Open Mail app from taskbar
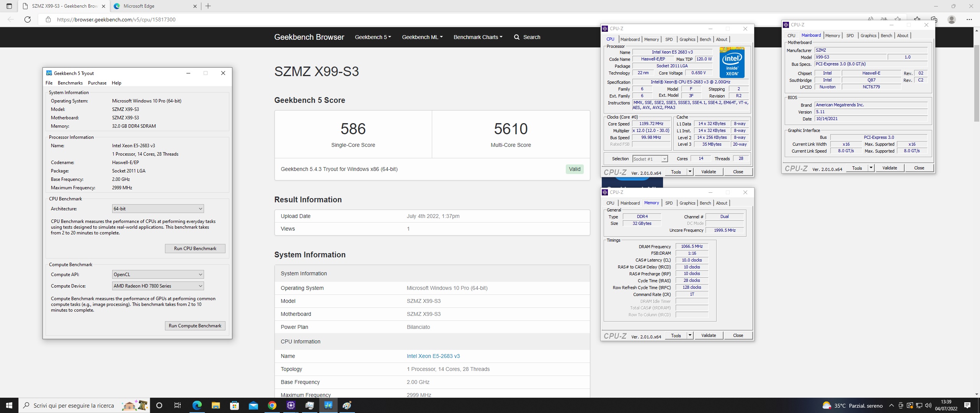Image resolution: width=980 pixels, height=413 pixels. pyautogui.click(x=253, y=405)
